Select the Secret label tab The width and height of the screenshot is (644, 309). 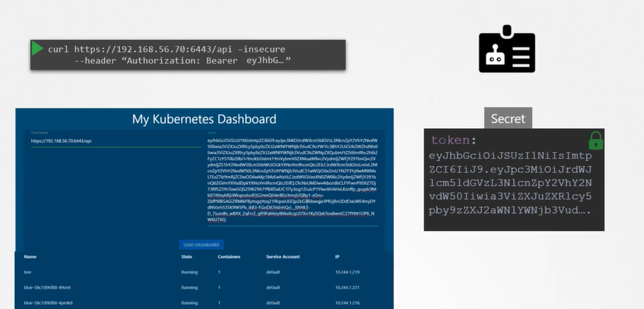tap(508, 119)
